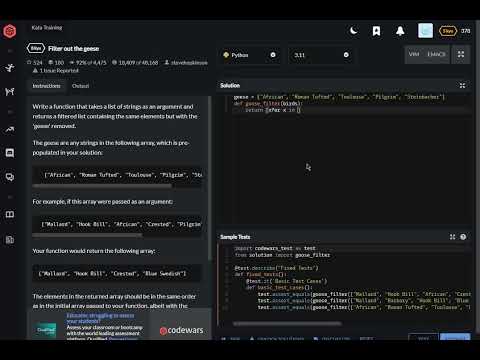Viewport: 480px width, 360px height.
Task: Click the 'Filter out the geese' title
Action: tap(74, 49)
